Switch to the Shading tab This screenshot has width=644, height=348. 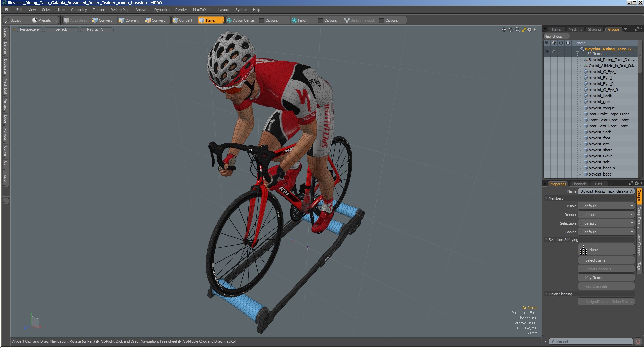coord(594,29)
